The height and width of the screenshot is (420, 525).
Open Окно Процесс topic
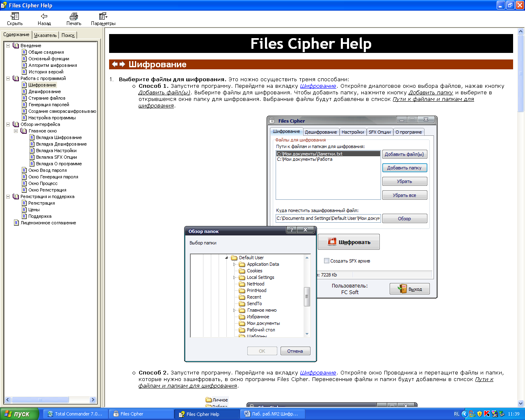tap(43, 183)
